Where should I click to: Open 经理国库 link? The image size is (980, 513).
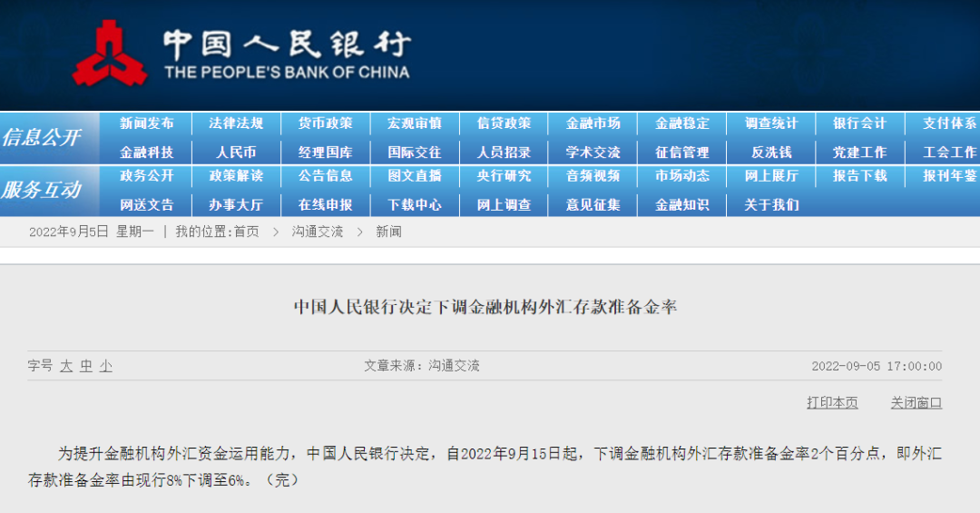click(325, 152)
